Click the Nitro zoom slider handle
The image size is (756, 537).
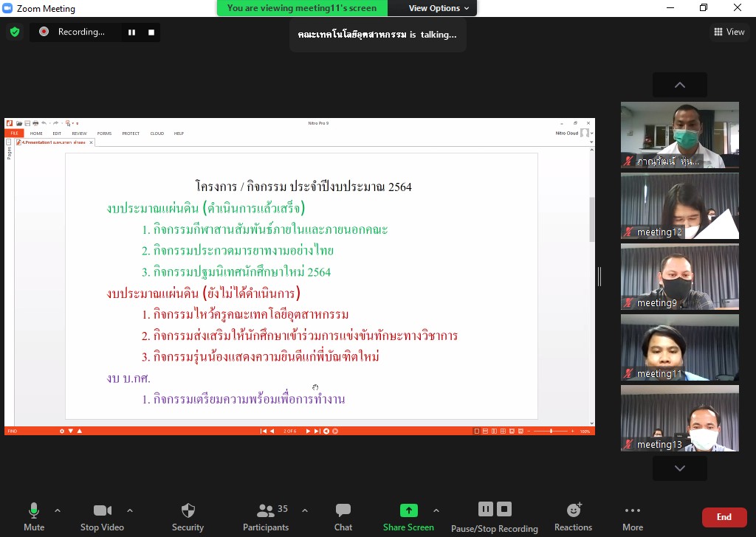pyautogui.click(x=551, y=431)
